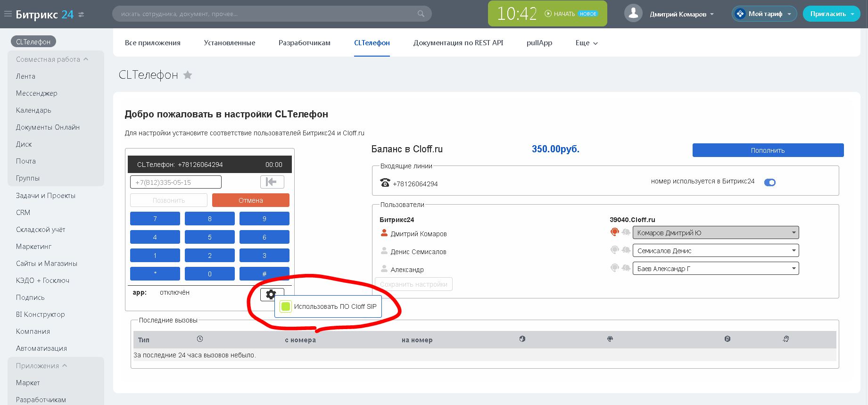Click НАЧАТЬ in the work timer
Screen dimensions: 868x405
coord(564,14)
